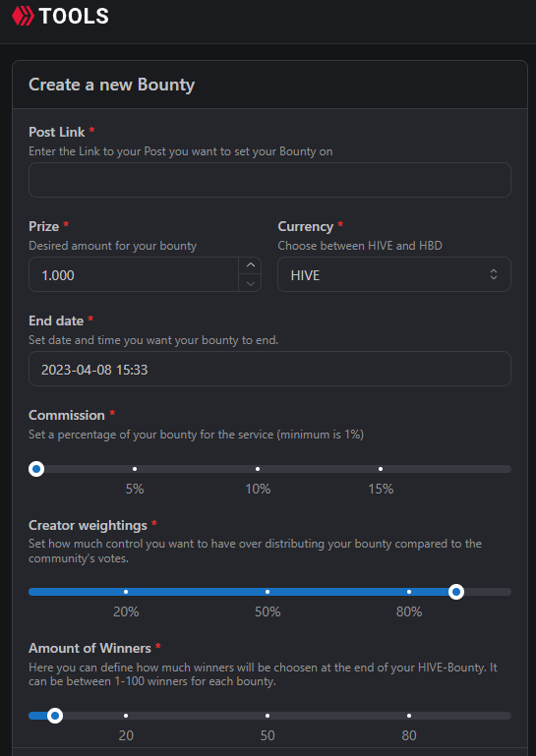This screenshot has width=536, height=756.
Task: Click the Amount of Winners slider handle
Action: [x=55, y=716]
